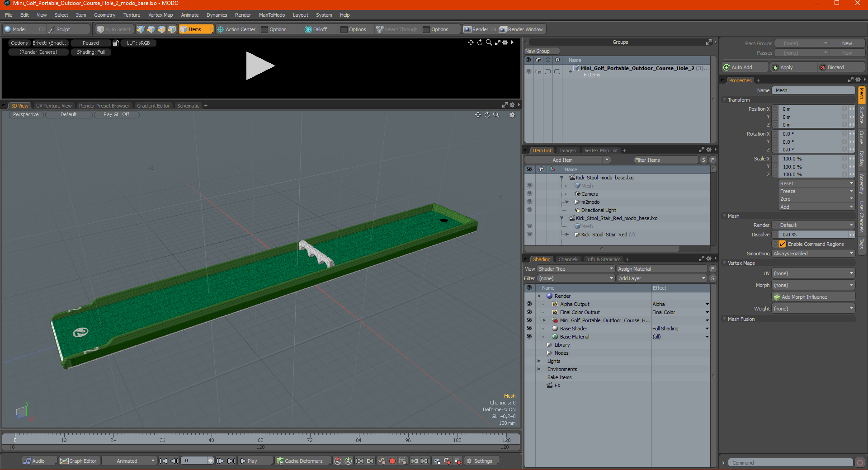
Task: Toggle the render preview lock icon
Action: [116, 43]
